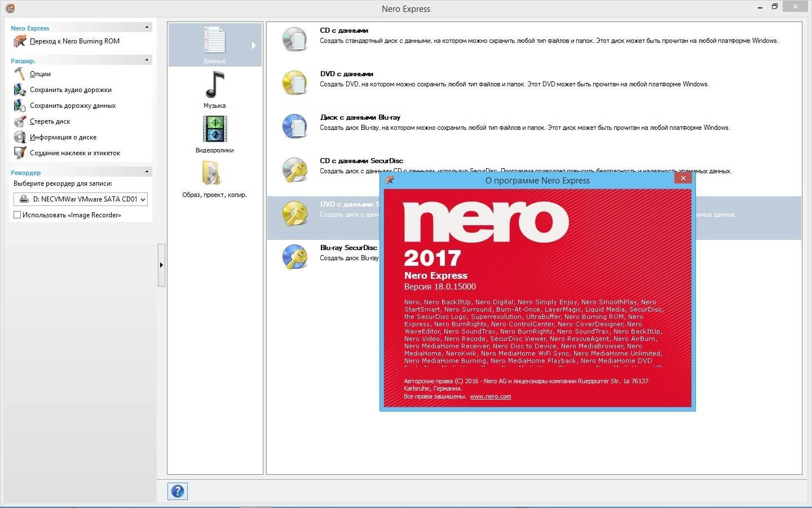Select the Видеоролики film strip icon
812x508 pixels.
tap(215, 129)
